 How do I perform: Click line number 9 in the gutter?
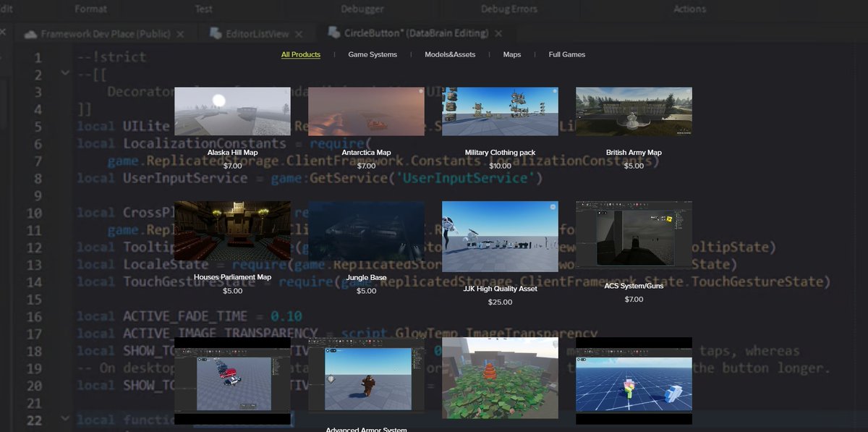(x=38, y=195)
